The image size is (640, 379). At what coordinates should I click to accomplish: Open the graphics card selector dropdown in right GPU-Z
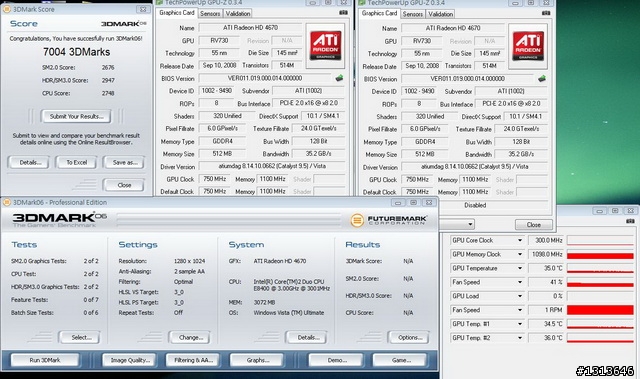click(470, 224)
